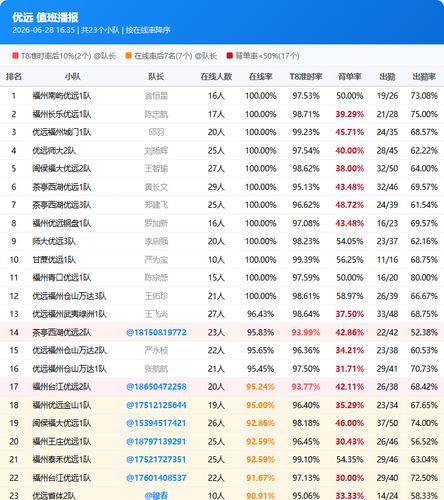
Task: Click team name 福州台江优远1队
Action: click(x=62, y=478)
